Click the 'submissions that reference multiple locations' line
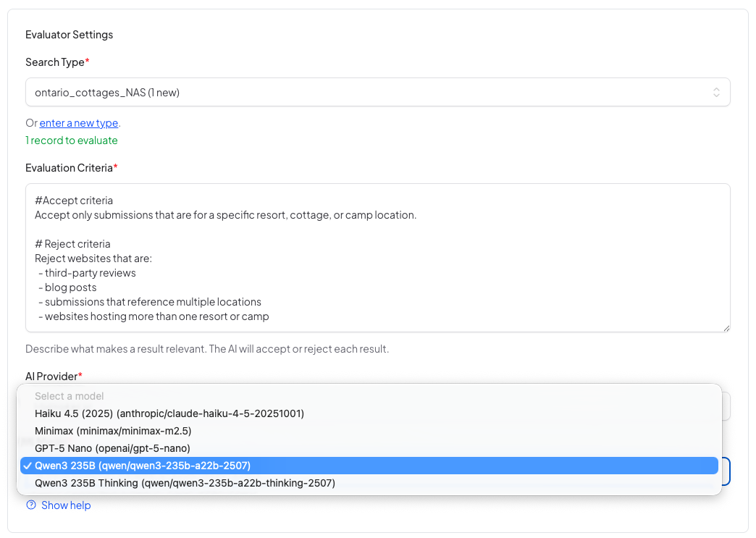Image resolution: width=756 pixels, height=538 pixels. (150, 302)
